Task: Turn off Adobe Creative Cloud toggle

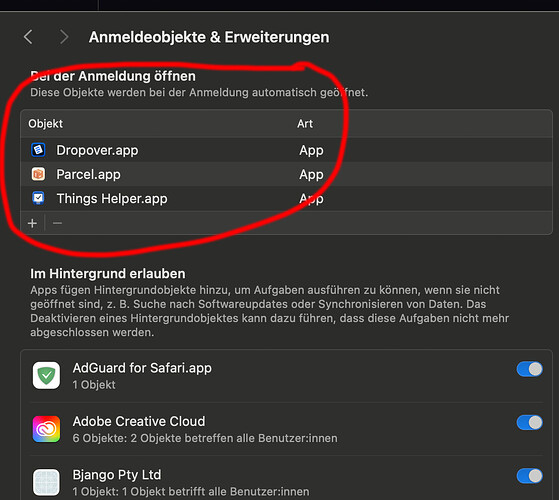Action: [529, 423]
